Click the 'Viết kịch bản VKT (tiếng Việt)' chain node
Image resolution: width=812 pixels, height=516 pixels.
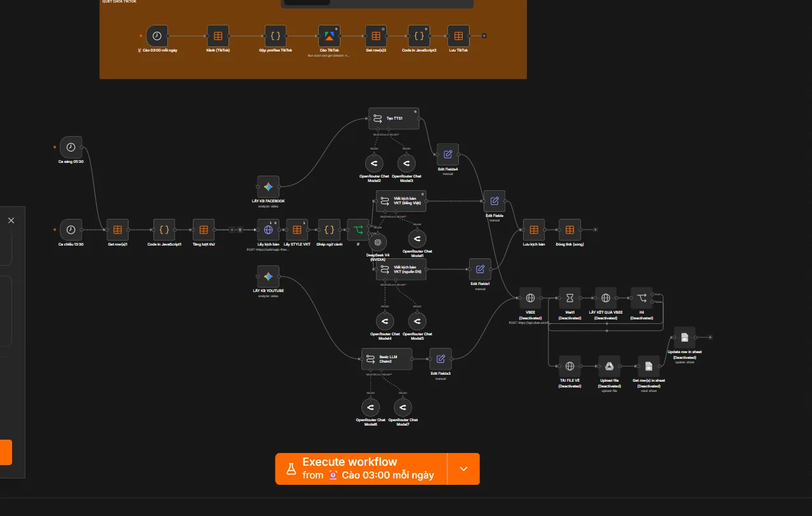tap(401, 201)
